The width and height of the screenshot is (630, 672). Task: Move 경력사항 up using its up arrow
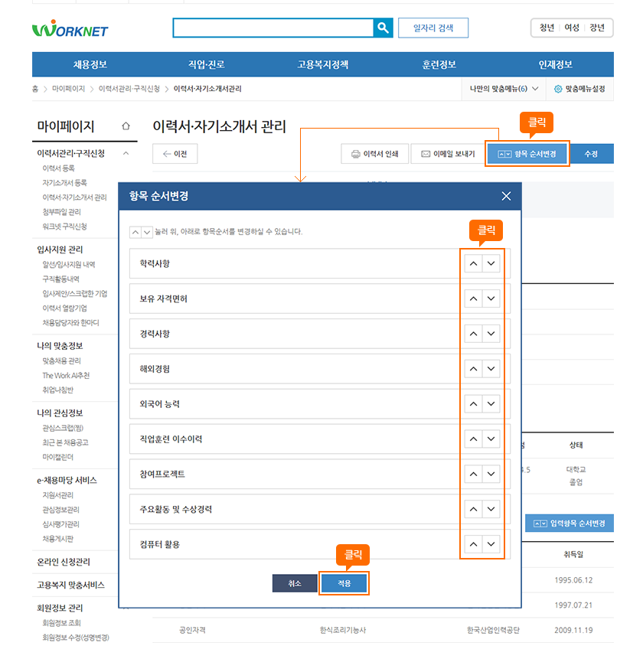click(x=475, y=333)
